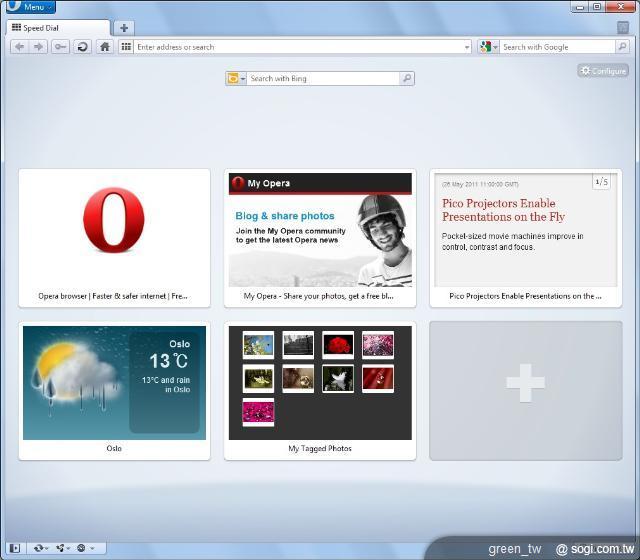640x560 pixels.
Task: Focus the 'Enter address or search' field
Action: [298, 47]
